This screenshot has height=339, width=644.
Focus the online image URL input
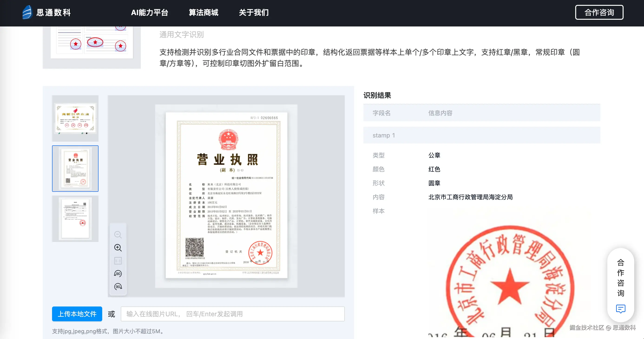click(233, 314)
